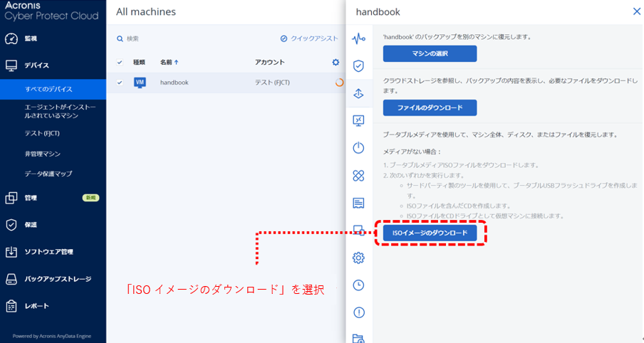
Task: Uncheck the handbook machine row checkbox
Action: [x=120, y=83]
